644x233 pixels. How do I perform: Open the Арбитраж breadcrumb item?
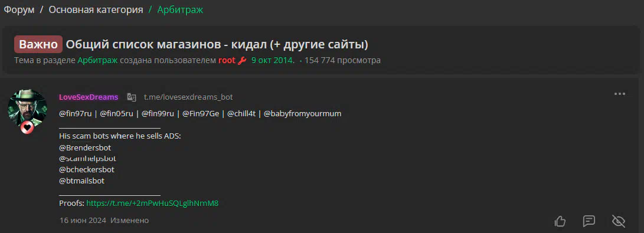[180, 10]
